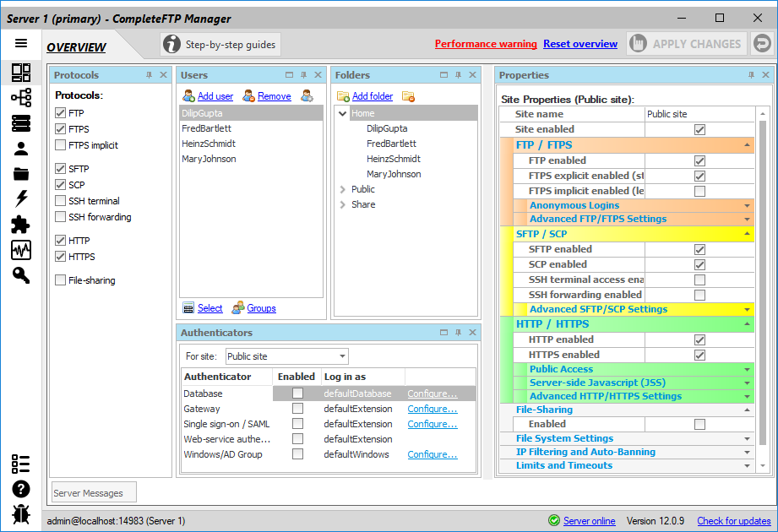Toggle the File-sharing protocol checkbox
Image resolution: width=778 pixels, height=532 pixels.
click(60, 280)
